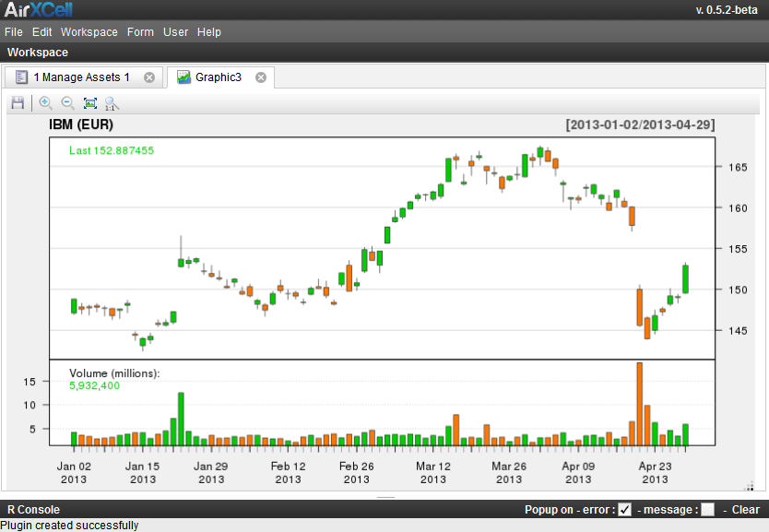Click the version v. 0.5.2-beta label
This screenshot has height=532, width=769.
pyautogui.click(x=727, y=10)
